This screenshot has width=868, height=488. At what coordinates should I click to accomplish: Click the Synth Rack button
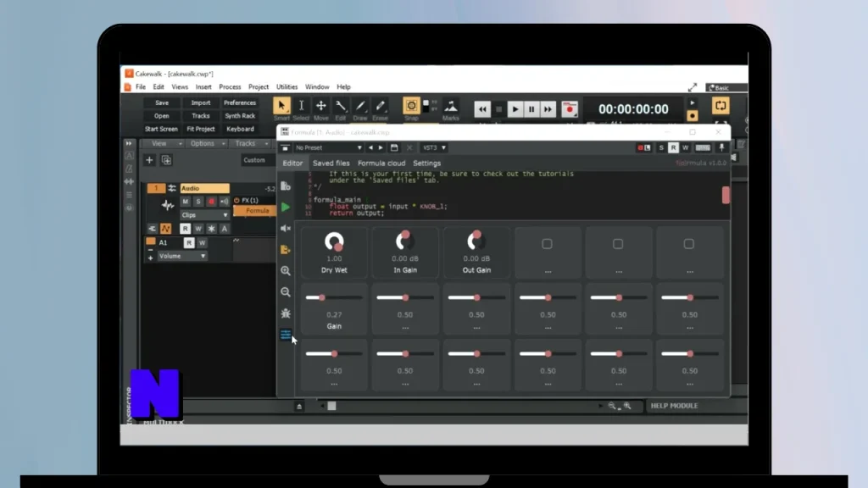point(240,116)
